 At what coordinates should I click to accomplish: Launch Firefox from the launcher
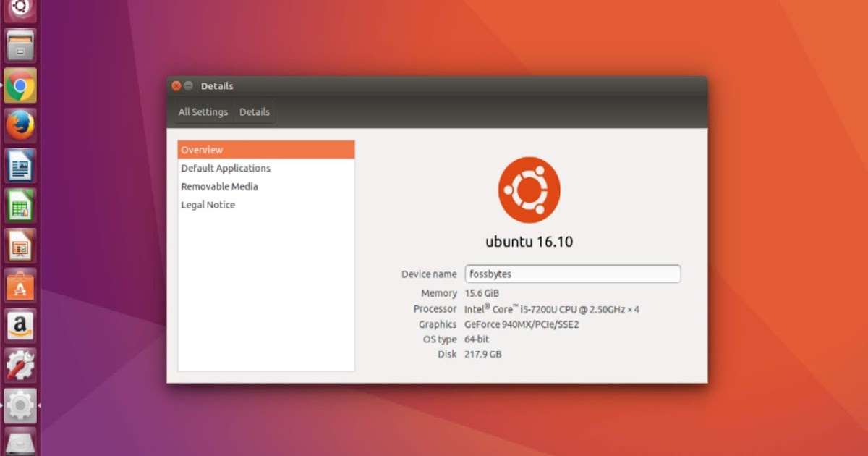[20, 126]
